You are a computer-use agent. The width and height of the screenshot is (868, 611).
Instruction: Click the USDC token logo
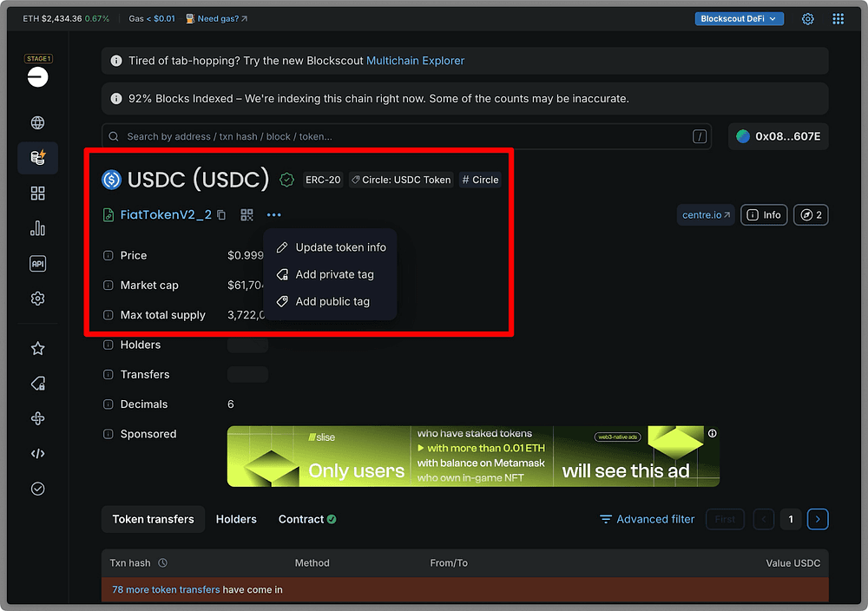(111, 180)
